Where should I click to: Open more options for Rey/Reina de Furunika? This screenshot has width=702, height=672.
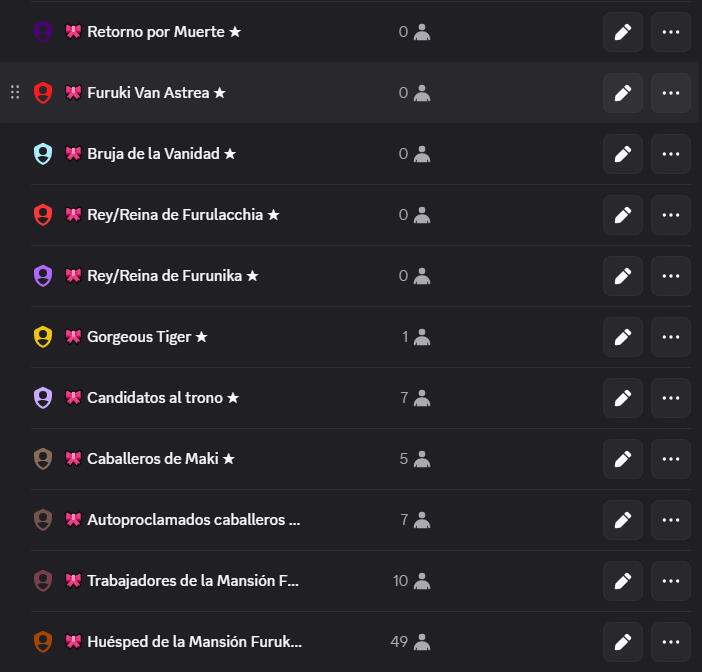[x=671, y=276]
